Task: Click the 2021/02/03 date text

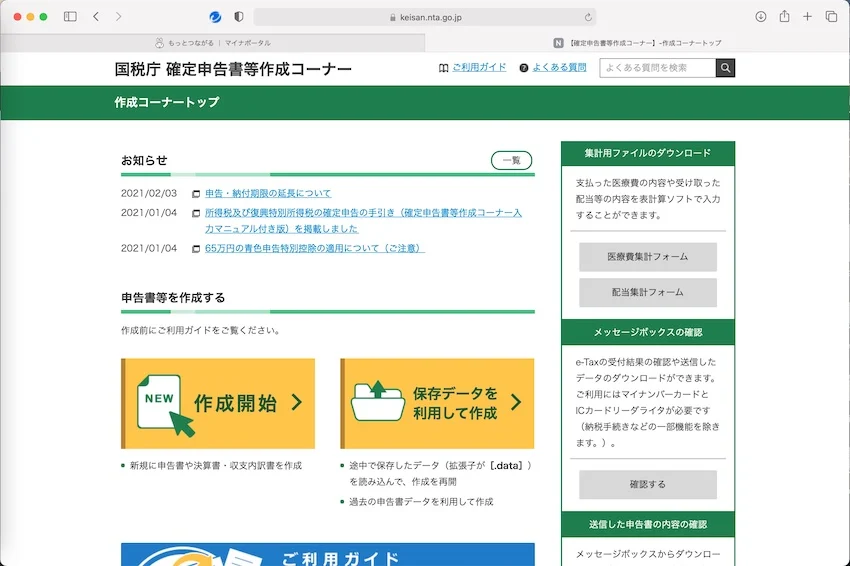Action: 149,194
